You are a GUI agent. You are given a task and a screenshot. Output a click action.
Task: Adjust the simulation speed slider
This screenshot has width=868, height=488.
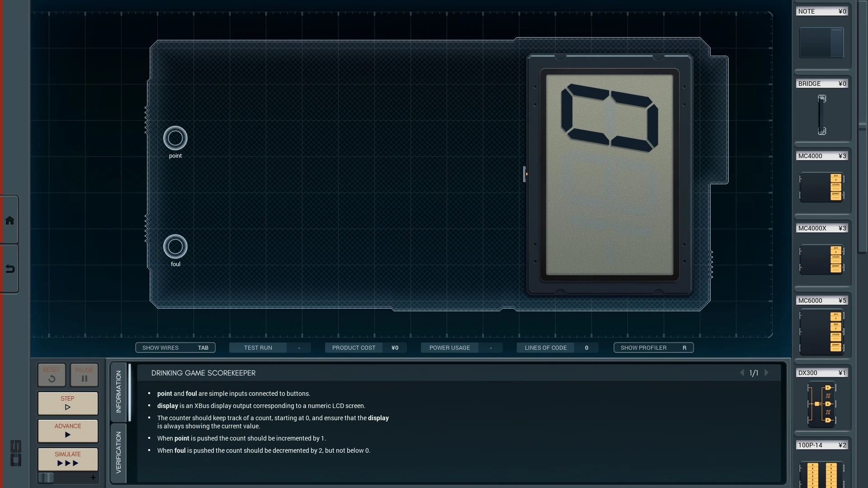click(x=46, y=478)
